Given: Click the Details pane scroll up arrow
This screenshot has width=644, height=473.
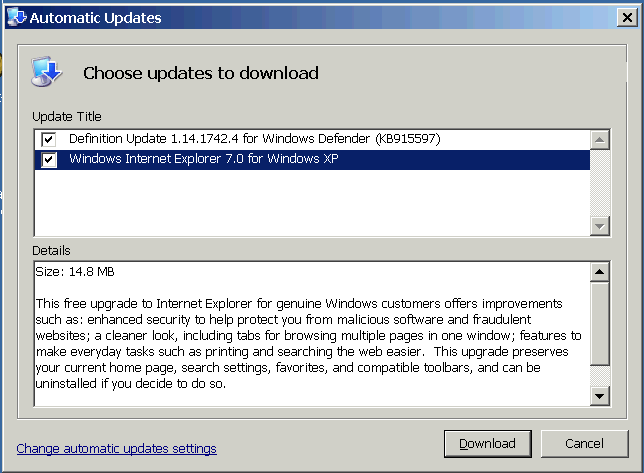Looking at the screenshot, I should coord(600,272).
